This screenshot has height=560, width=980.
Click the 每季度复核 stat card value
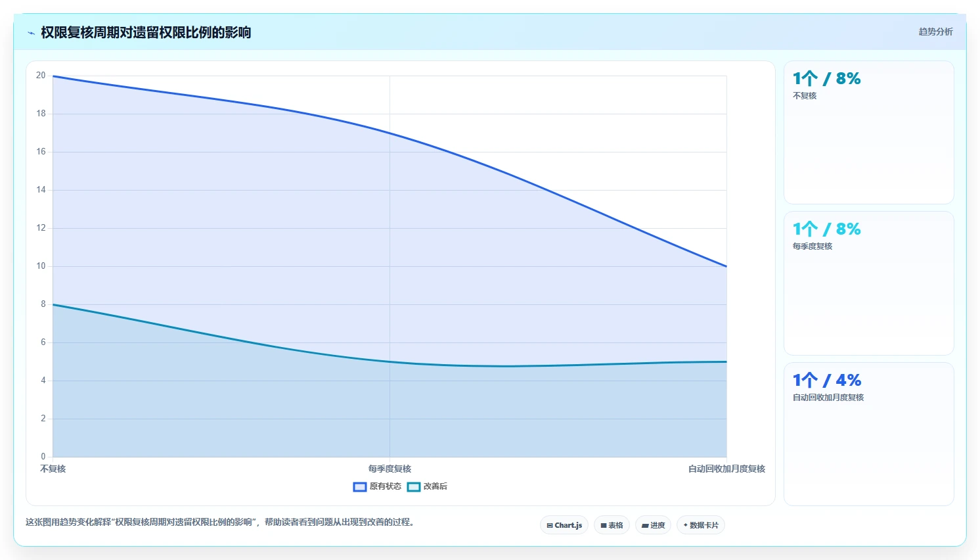coord(826,229)
